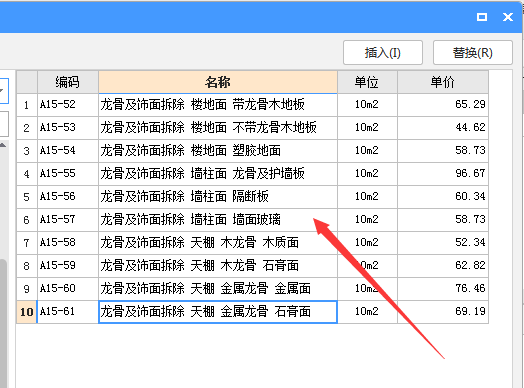Click price cell 44.62
Screen dimensions: 524x388
click(x=443, y=128)
